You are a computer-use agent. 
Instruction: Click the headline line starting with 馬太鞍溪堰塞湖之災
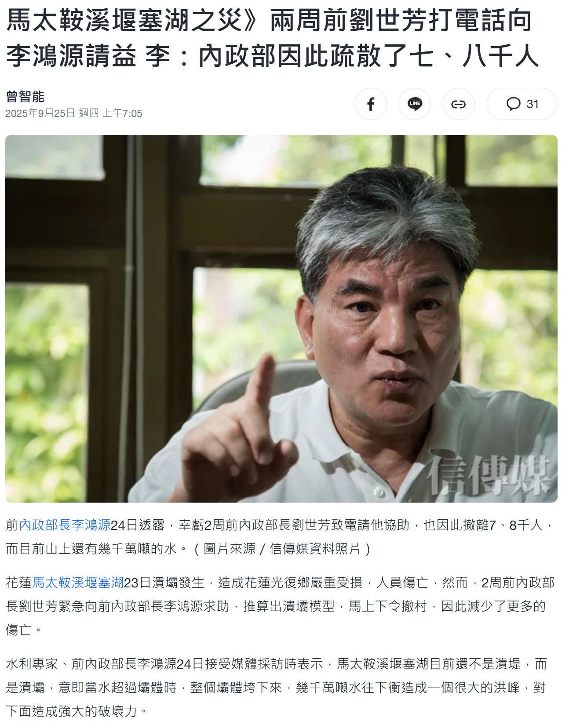click(269, 21)
